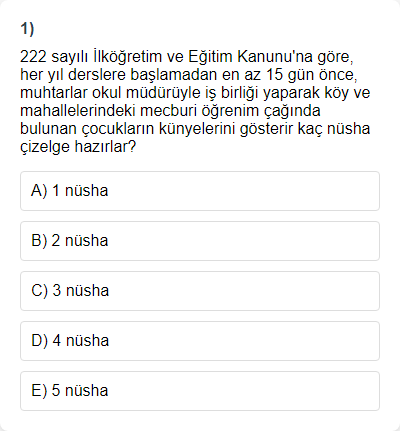Click the letter C) in third option
This screenshot has height=431, width=400.
click(39, 291)
